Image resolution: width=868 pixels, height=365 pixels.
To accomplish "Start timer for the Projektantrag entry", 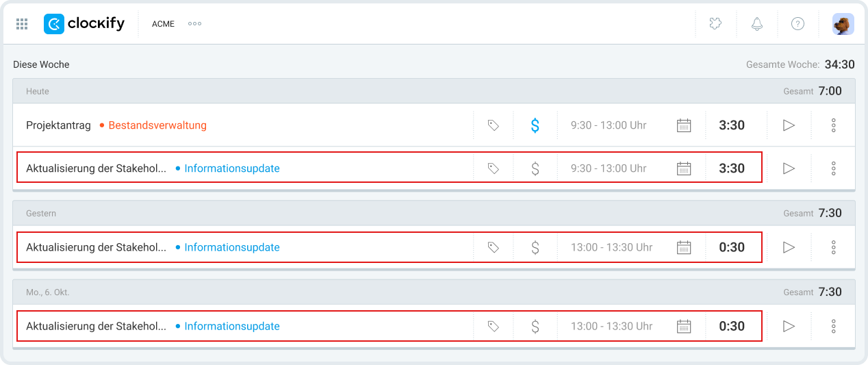I will coord(789,125).
